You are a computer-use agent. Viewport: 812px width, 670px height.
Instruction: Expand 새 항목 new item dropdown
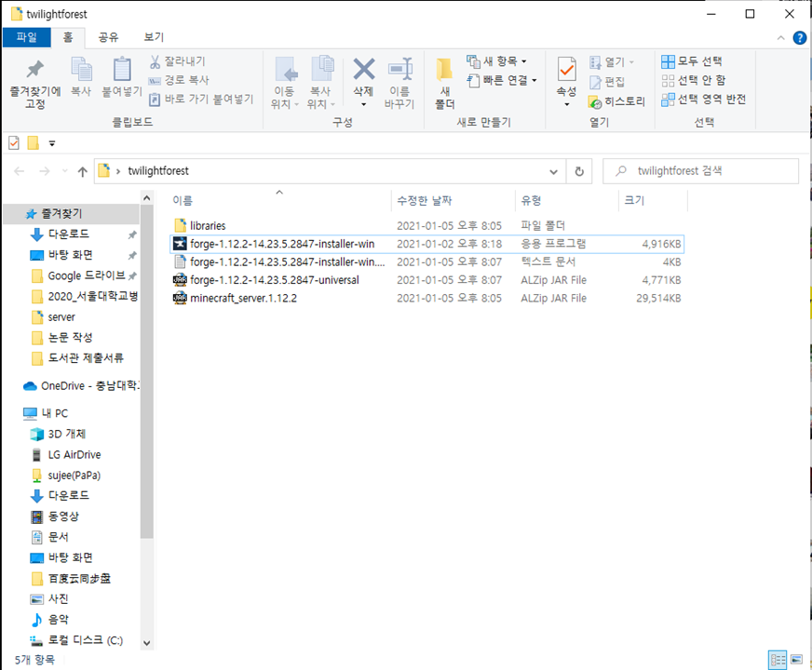point(496,61)
